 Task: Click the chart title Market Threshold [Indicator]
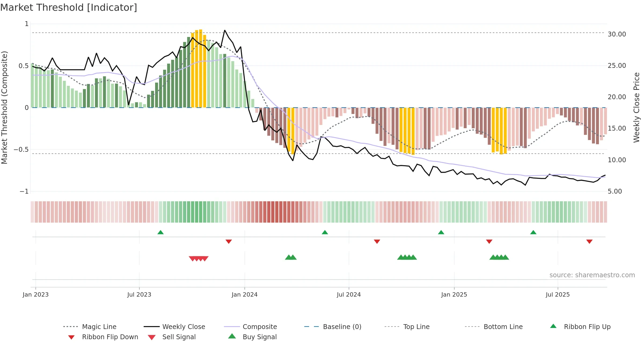[x=69, y=8]
